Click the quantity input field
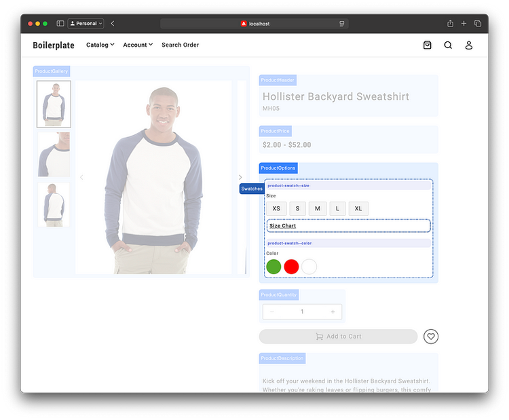Image resolution: width=509 pixels, height=420 pixels. [302, 311]
